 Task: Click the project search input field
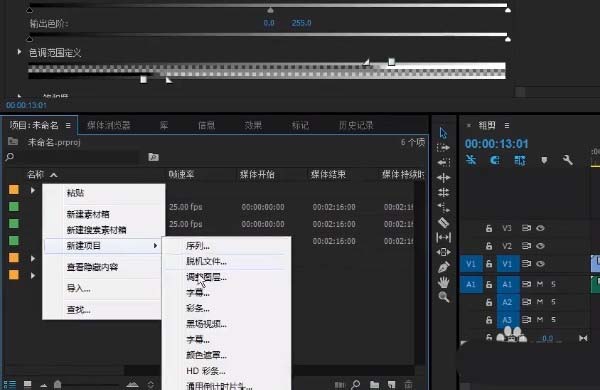[78, 157]
